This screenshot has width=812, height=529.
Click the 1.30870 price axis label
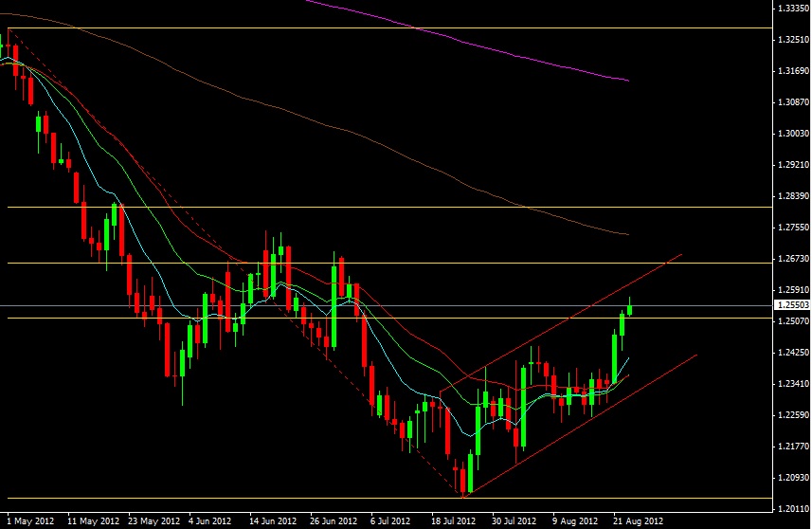(x=793, y=102)
